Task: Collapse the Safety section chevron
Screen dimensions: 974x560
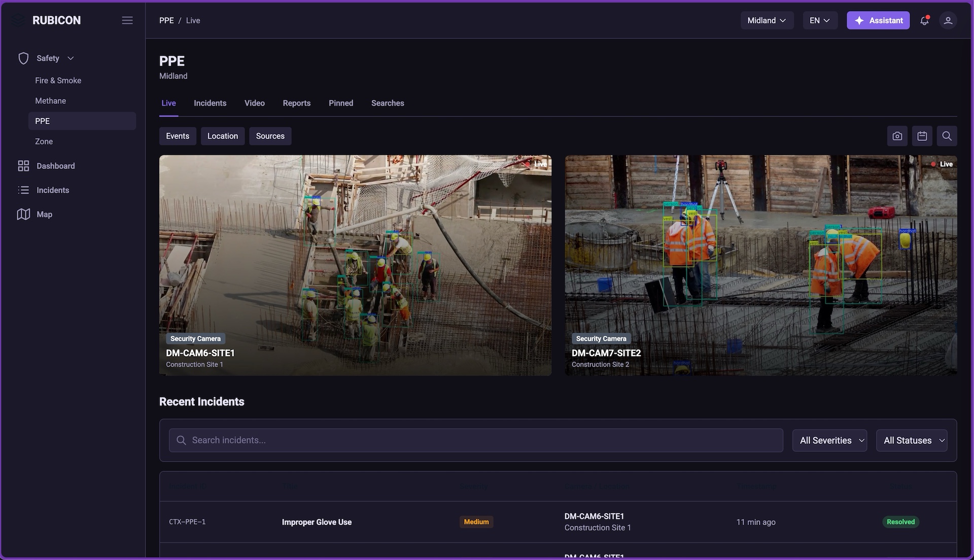Action: (x=71, y=58)
